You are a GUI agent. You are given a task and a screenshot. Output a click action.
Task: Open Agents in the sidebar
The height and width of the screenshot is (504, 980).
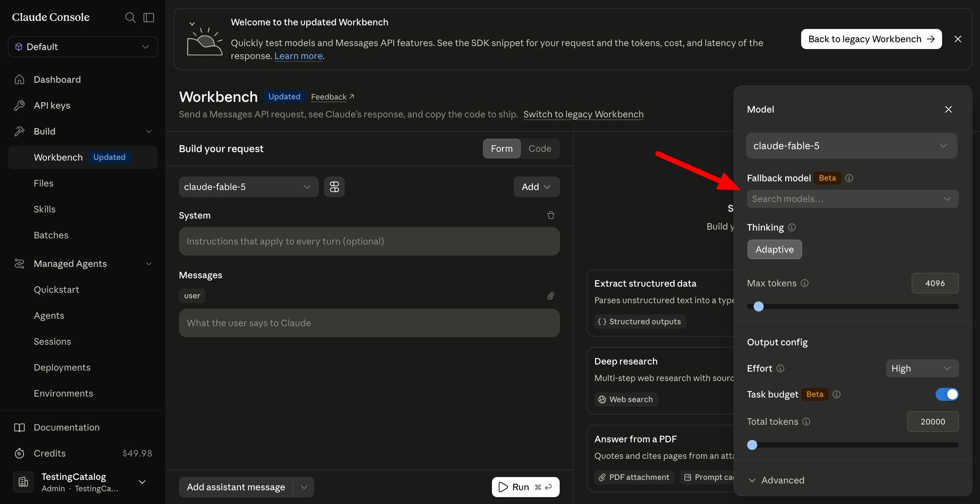click(49, 316)
